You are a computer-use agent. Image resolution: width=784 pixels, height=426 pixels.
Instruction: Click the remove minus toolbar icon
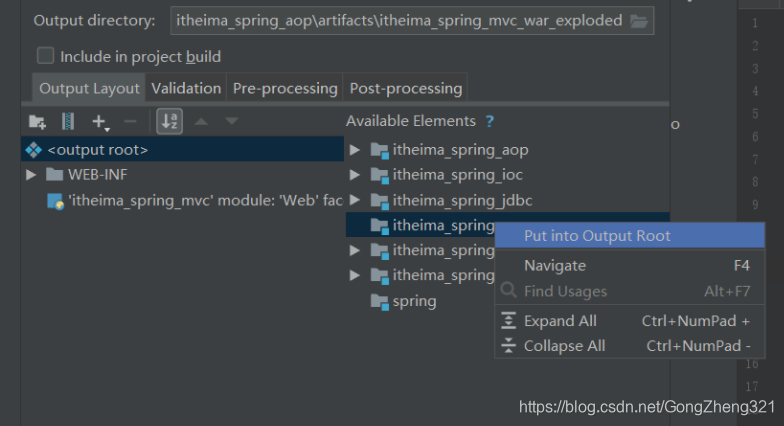[x=130, y=121]
